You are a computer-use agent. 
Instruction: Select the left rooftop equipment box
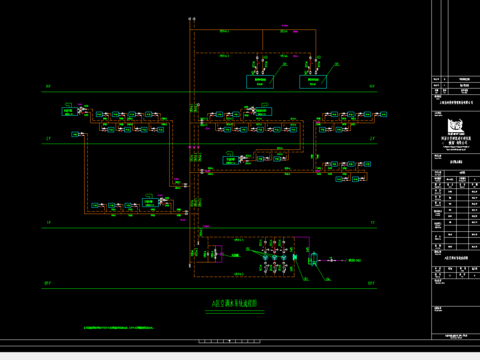pyautogui.click(x=260, y=82)
